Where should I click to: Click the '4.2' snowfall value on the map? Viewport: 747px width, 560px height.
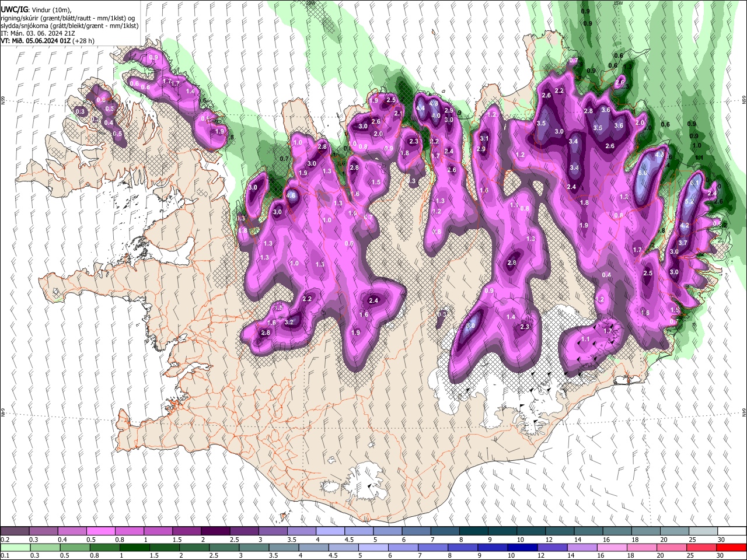[685, 225]
